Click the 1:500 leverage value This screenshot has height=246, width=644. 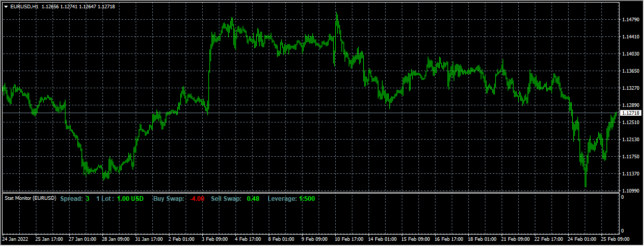pos(307,199)
